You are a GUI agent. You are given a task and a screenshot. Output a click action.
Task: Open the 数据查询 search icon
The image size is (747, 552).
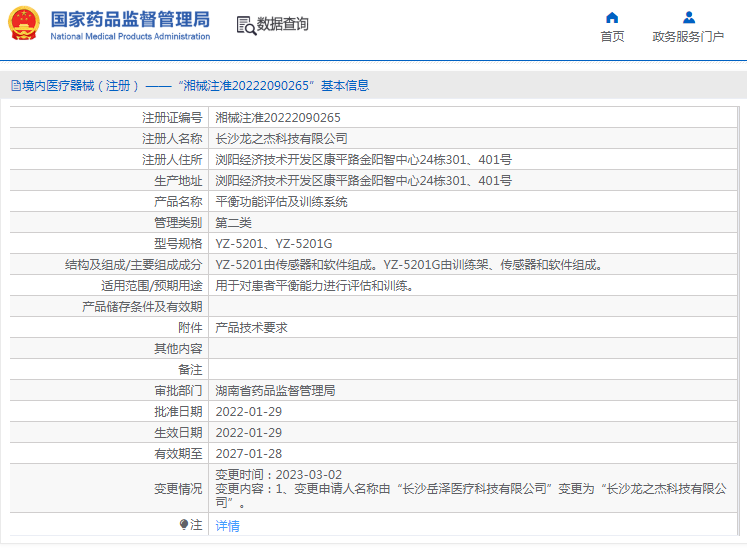click(x=246, y=25)
